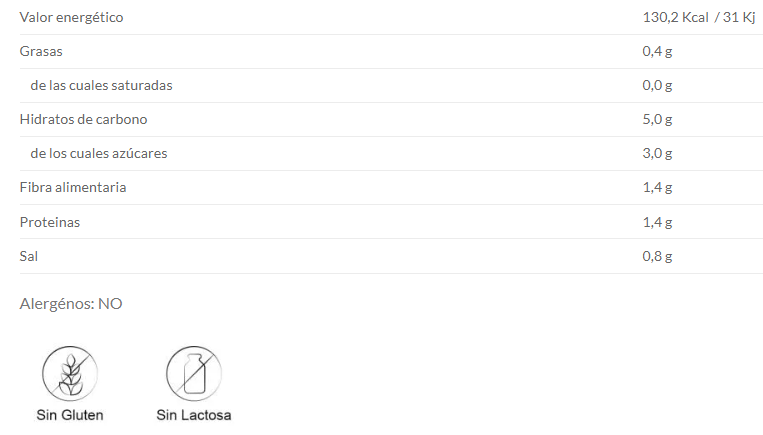Viewport: 763px width, 435px height.
Task: Click the 0,4 g fat value
Action: tap(657, 51)
